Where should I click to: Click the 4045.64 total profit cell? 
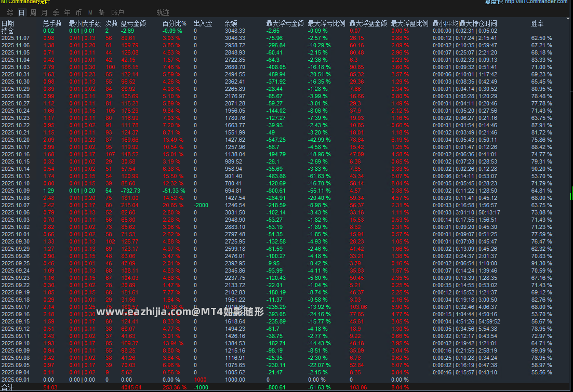pos(131,388)
